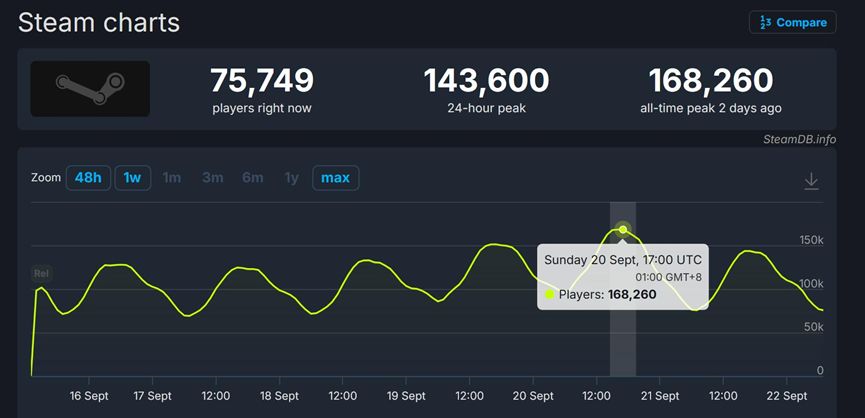The width and height of the screenshot is (865, 418).
Task: Click the 18 Sept axis label
Action: coord(279,396)
